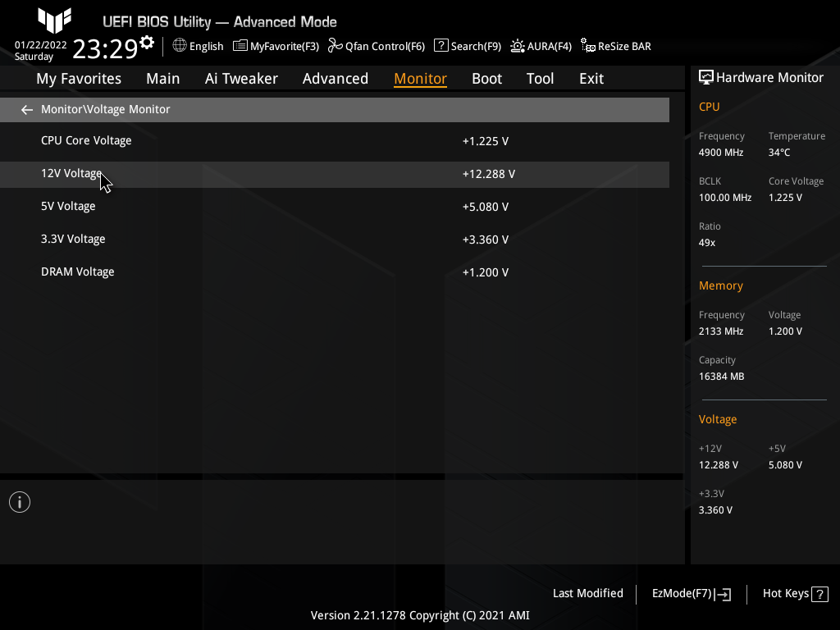This screenshot has width=840, height=630.
Task: Click the EzMode exit arrow icon
Action: 722,594
